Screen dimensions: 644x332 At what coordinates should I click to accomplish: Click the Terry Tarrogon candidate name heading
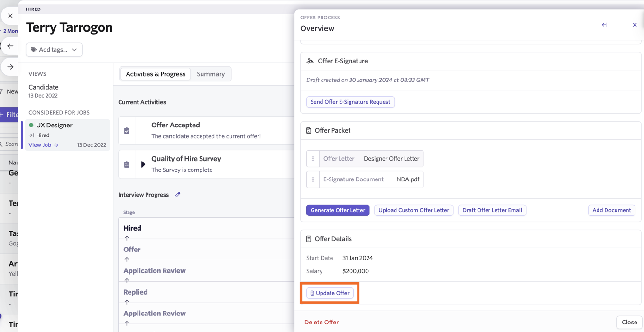point(69,27)
